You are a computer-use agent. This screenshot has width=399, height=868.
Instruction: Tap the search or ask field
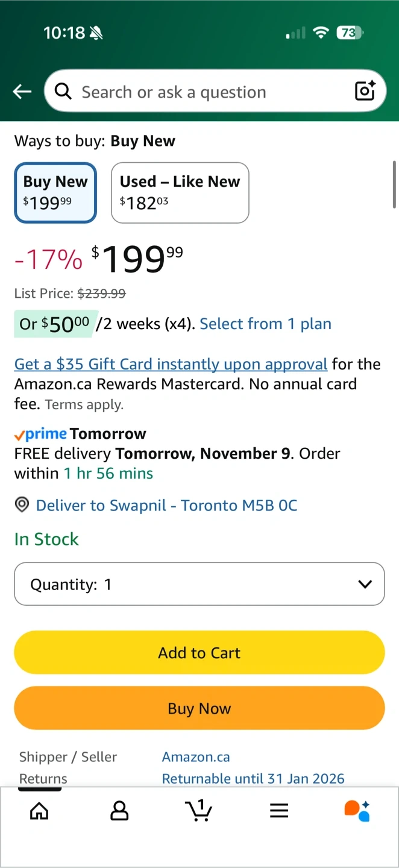pyautogui.click(x=205, y=92)
